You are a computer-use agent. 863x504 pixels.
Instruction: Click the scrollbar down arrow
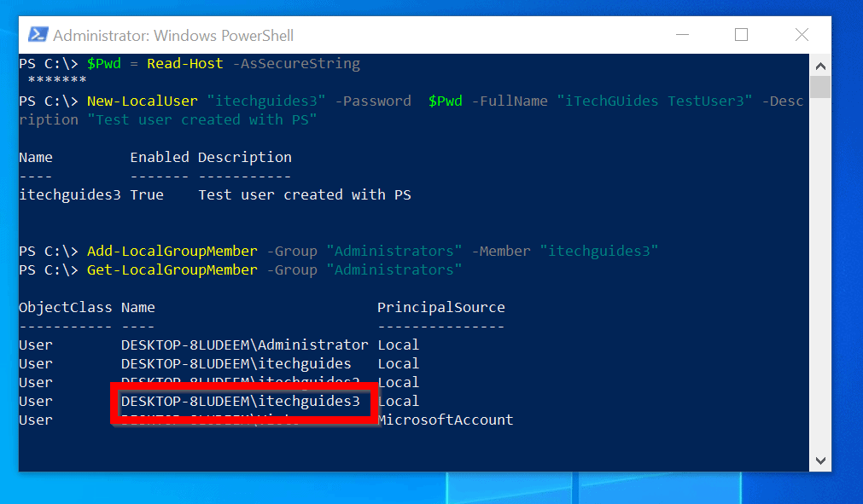820,461
